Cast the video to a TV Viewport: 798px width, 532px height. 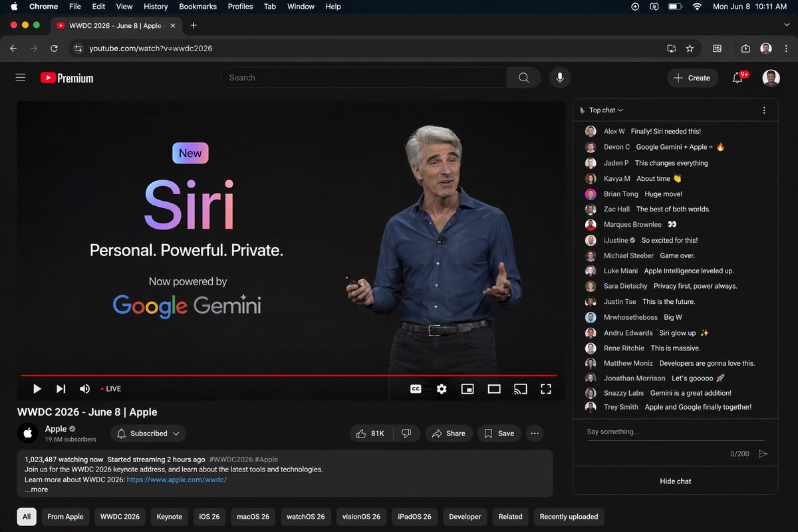click(520, 389)
